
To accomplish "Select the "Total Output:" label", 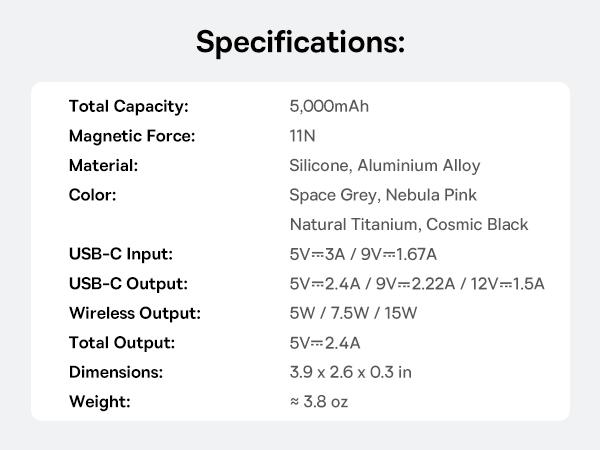I will pos(122,343).
